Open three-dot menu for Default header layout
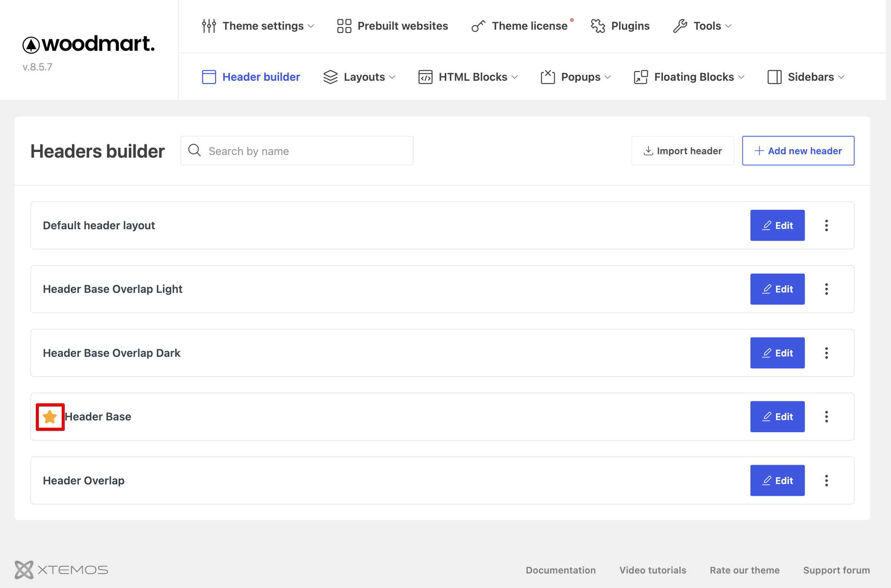The image size is (891, 588). [x=826, y=225]
